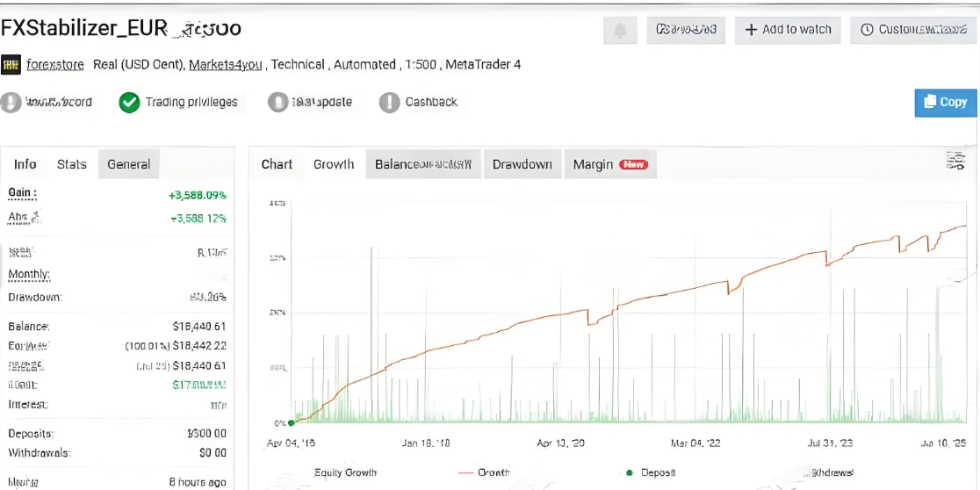This screenshot has width=980, height=490.
Task: Click the update status icon beside Trading privileges
Action: pyautogui.click(x=277, y=103)
